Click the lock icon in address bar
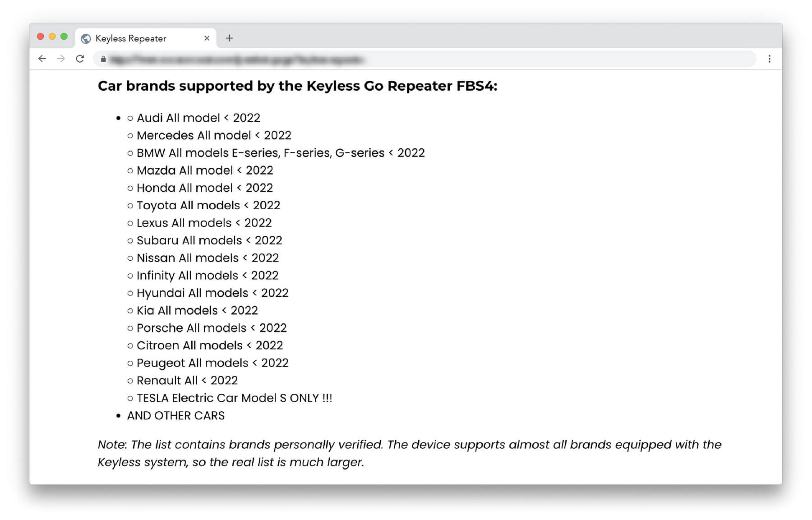This screenshot has width=812, height=520. click(x=103, y=59)
